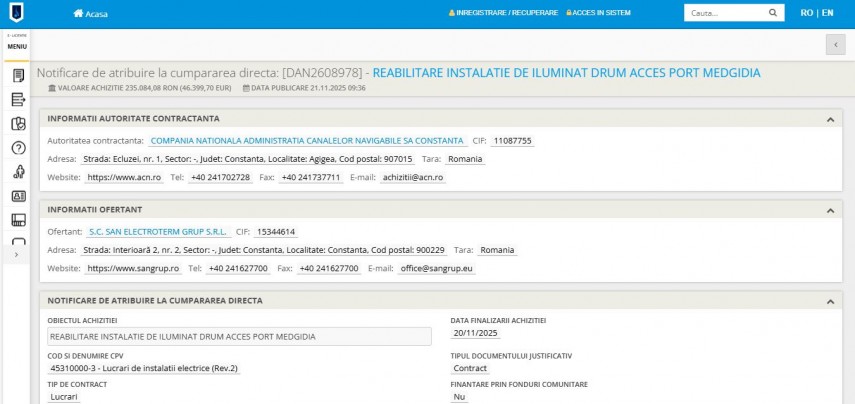Collapse the Informatii Autoritate Contractanta section

click(830, 120)
